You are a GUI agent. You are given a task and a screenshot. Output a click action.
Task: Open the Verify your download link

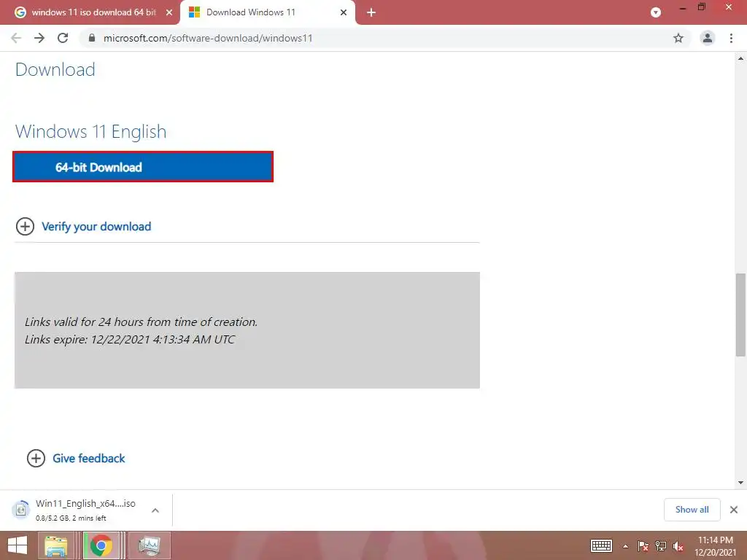(x=96, y=227)
